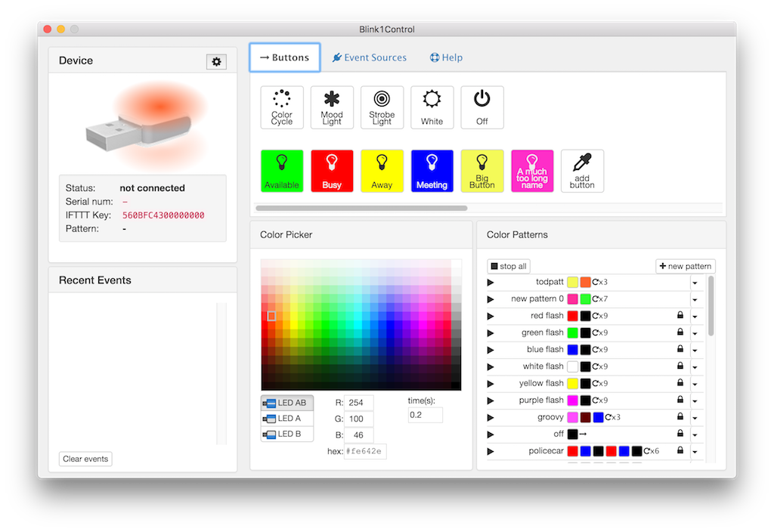The height and width of the screenshot is (532, 774).
Task: Create a new pattern
Action: pyautogui.click(x=685, y=266)
